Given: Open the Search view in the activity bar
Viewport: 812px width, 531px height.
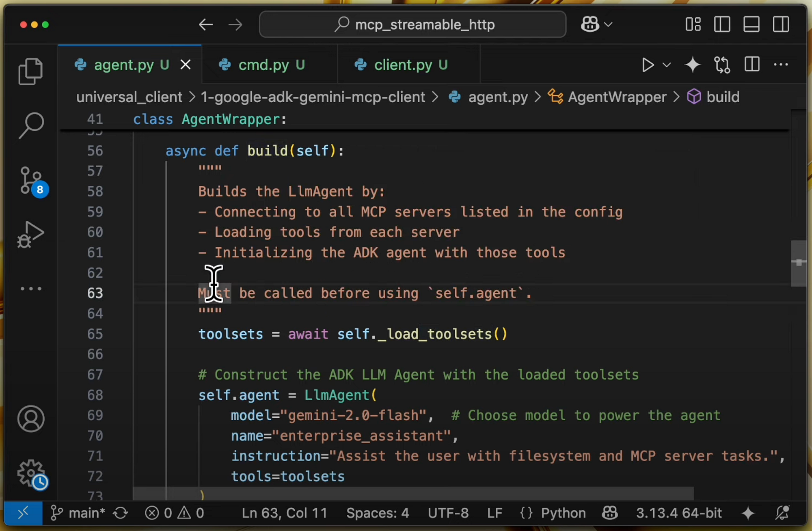Looking at the screenshot, I should tap(30, 125).
